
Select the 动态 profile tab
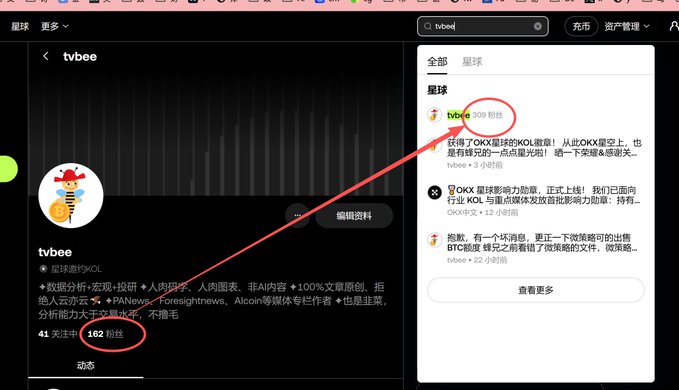(x=86, y=365)
